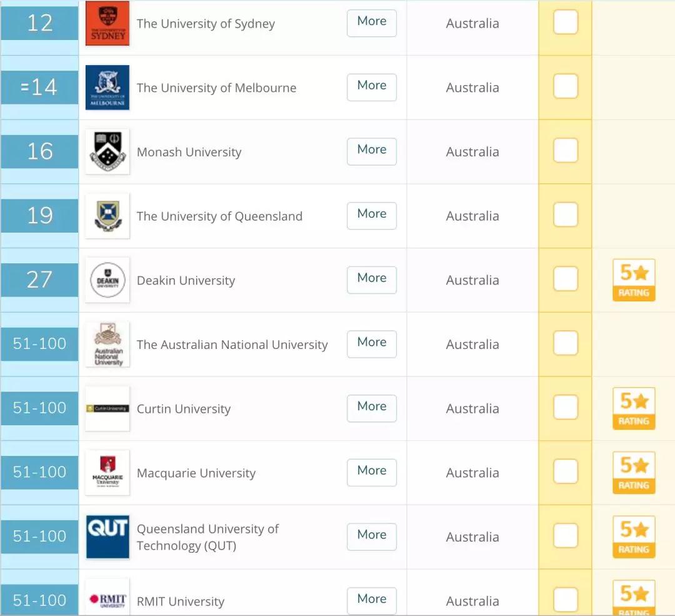
Task: Select the checkbox in Curtin University row
Action: point(566,408)
